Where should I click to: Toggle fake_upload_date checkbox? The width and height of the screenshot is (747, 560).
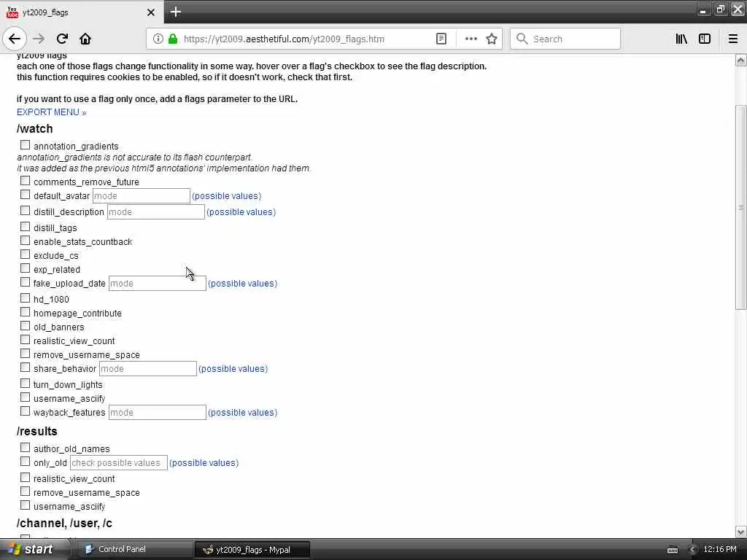pyautogui.click(x=26, y=282)
